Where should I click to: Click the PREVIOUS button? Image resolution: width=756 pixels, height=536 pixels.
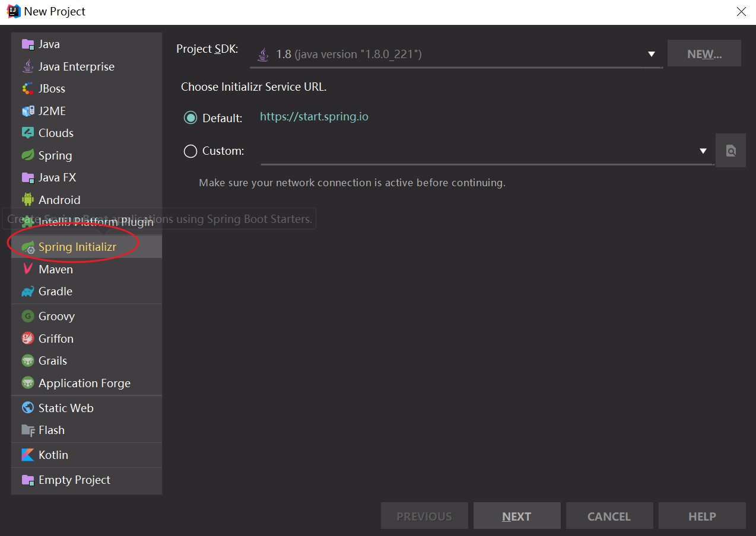click(x=424, y=516)
